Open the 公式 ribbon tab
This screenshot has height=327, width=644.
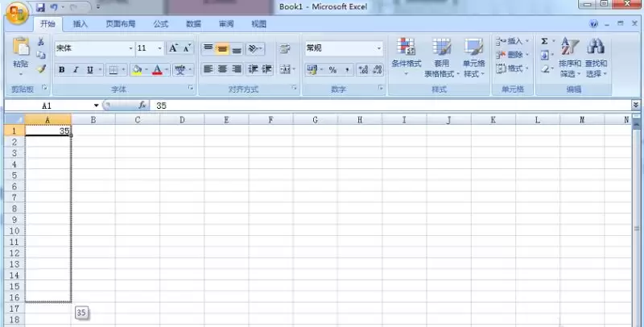click(161, 24)
